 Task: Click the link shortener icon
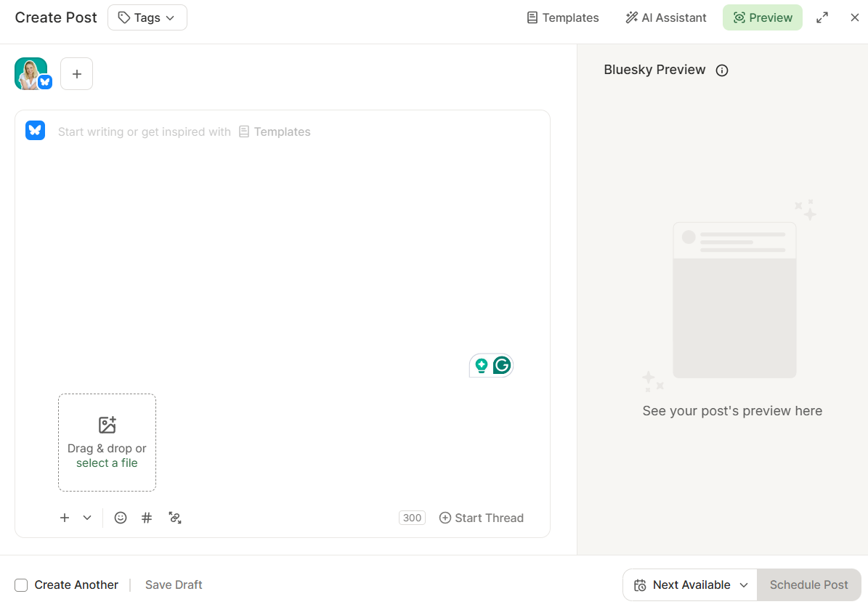click(175, 518)
